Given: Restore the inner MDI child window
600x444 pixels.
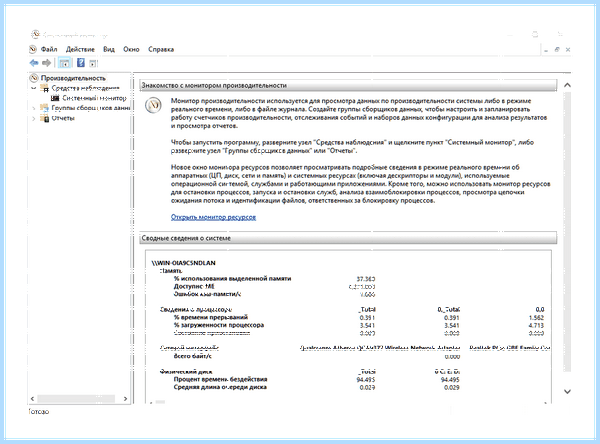Looking at the screenshot, I should click(x=557, y=50).
